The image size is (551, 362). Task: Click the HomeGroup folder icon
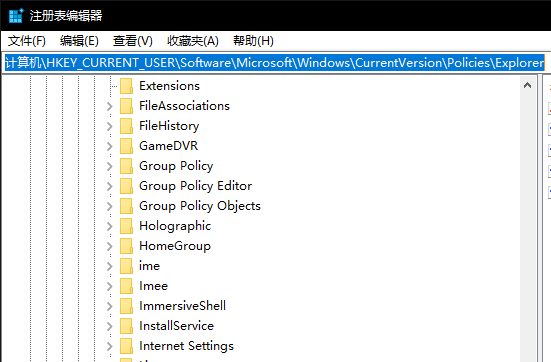[x=127, y=246]
